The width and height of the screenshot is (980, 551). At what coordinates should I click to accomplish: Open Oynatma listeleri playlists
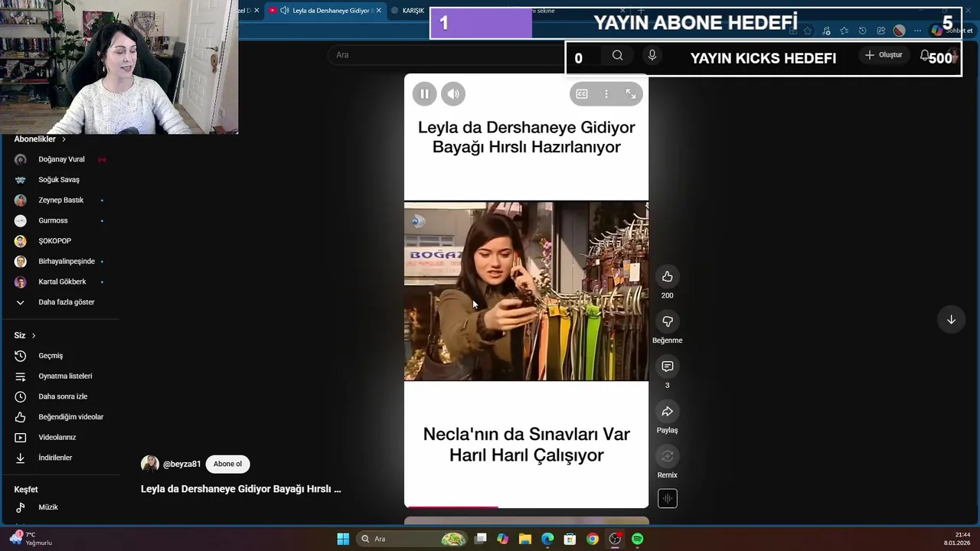point(65,377)
